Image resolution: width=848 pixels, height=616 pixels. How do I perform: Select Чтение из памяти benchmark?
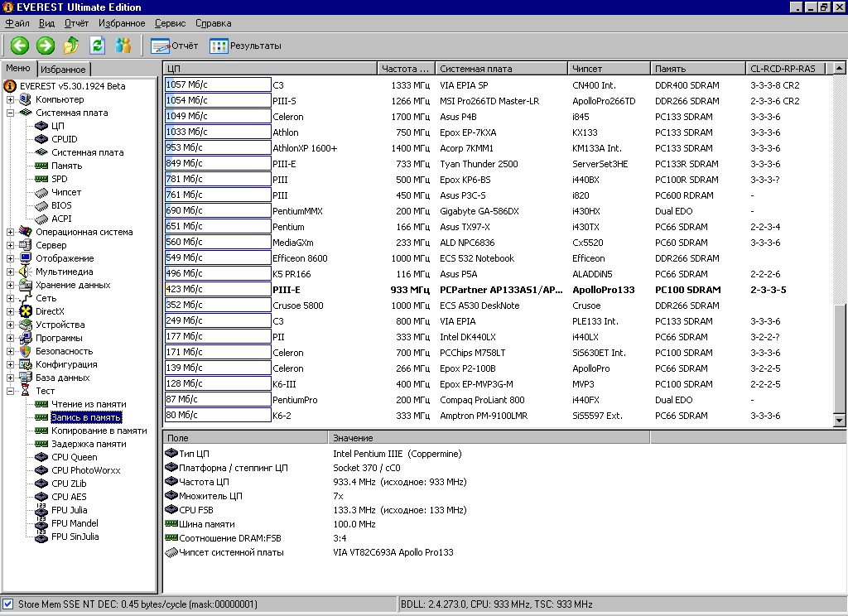[88, 404]
